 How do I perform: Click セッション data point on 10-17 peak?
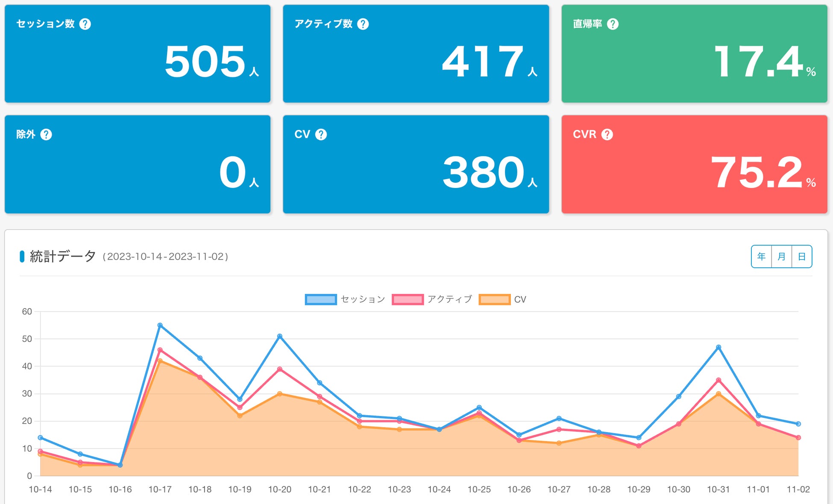pyautogui.click(x=160, y=325)
